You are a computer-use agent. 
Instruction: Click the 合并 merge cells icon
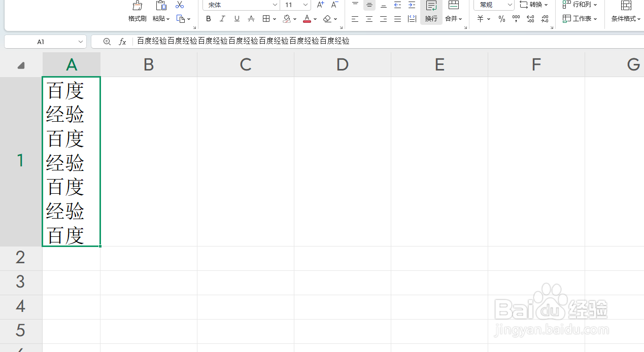pyautogui.click(x=454, y=5)
